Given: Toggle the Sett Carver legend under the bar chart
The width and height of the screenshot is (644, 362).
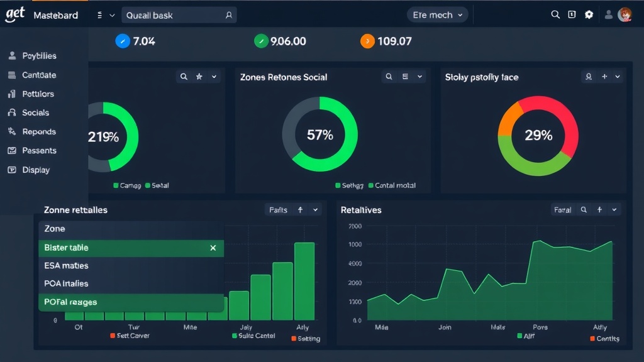Looking at the screenshot, I should pyautogui.click(x=130, y=336).
